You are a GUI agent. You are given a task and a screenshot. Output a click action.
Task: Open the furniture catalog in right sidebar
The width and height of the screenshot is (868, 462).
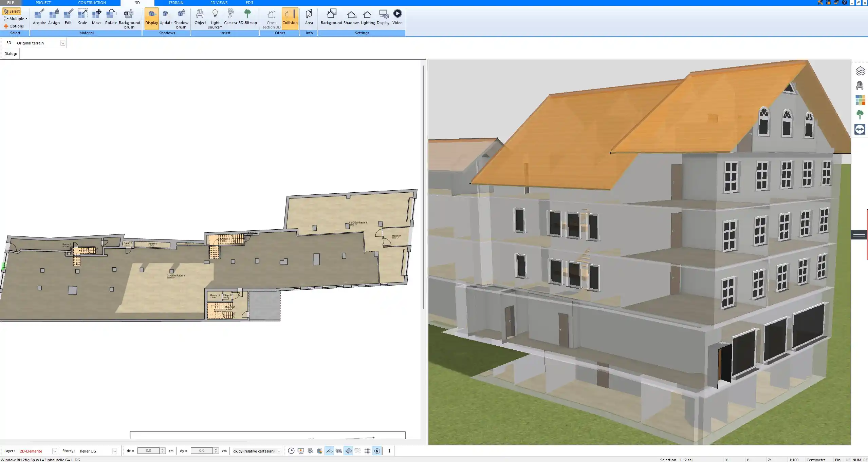coord(860,85)
